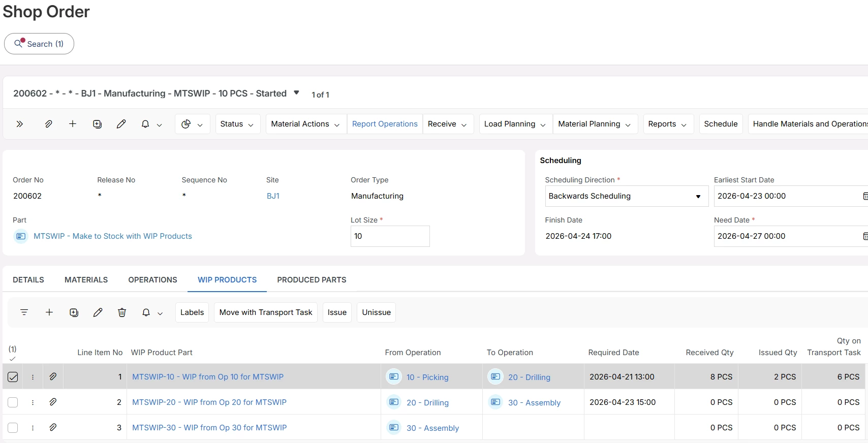The width and height of the screenshot is (868, 443).
Task: Open Scheduling Direction combo box
Action: pos(627,196)
